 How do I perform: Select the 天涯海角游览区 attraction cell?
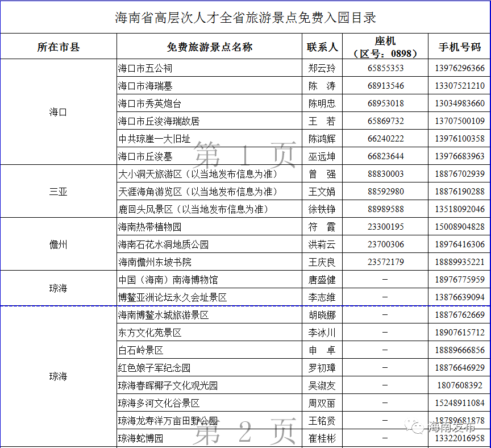pyautogui.click(x=210, y=191)
